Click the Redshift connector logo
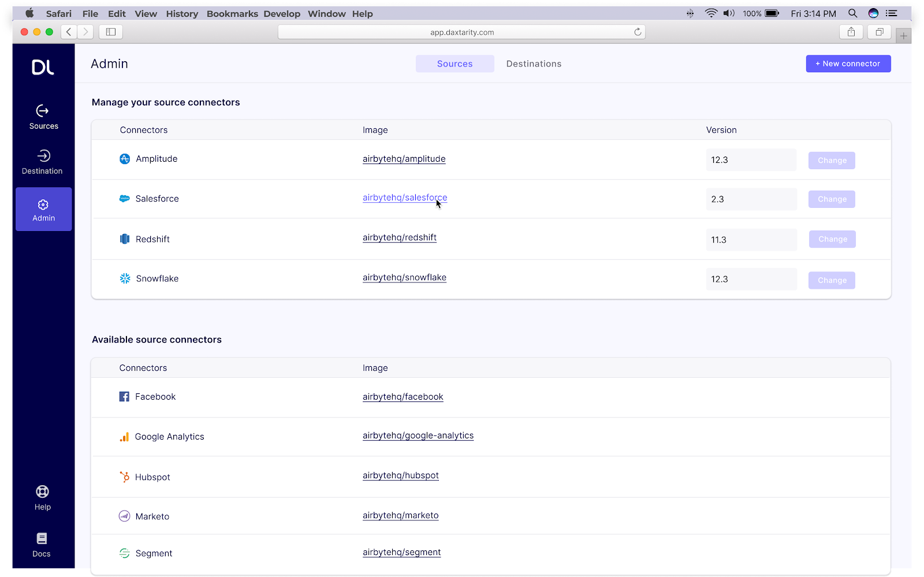This screenshot has height=577, width=924. coord(124,239)
